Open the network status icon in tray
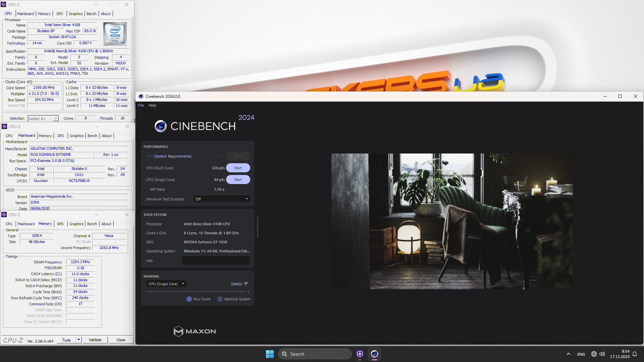The image size is (644, 362). pyautogui.click(x=594, y=354)
